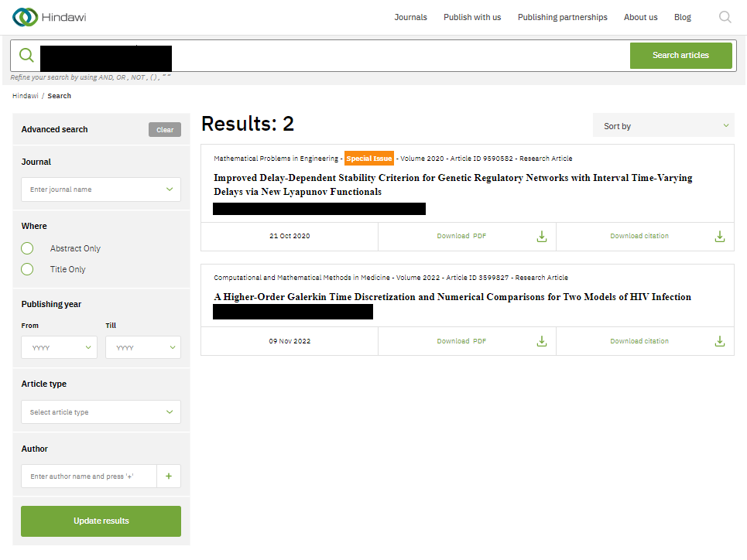Open the Till publishing year dropdown
The height and width of the screenshot is (560, 747).
coord(143,347)
